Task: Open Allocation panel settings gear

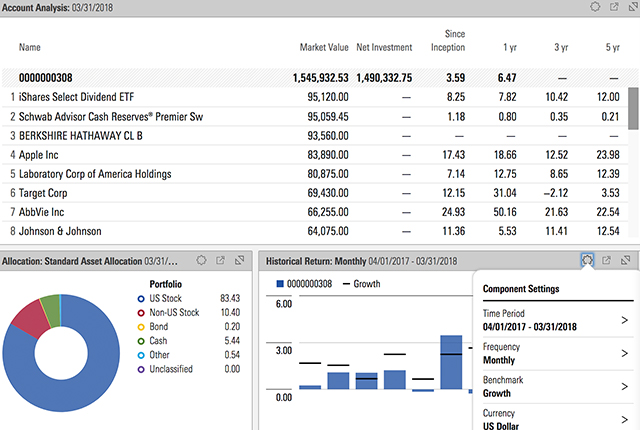Action: tap(202, 260)
